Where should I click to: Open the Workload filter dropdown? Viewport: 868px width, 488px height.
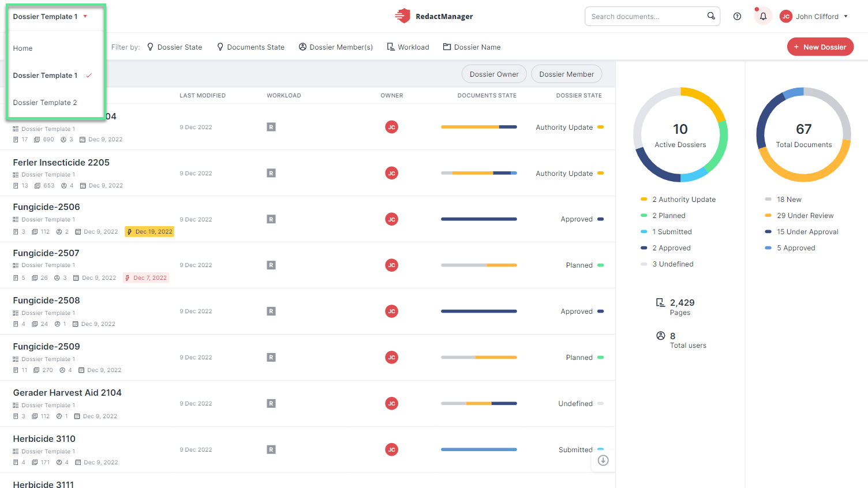[x=408, y=47]
